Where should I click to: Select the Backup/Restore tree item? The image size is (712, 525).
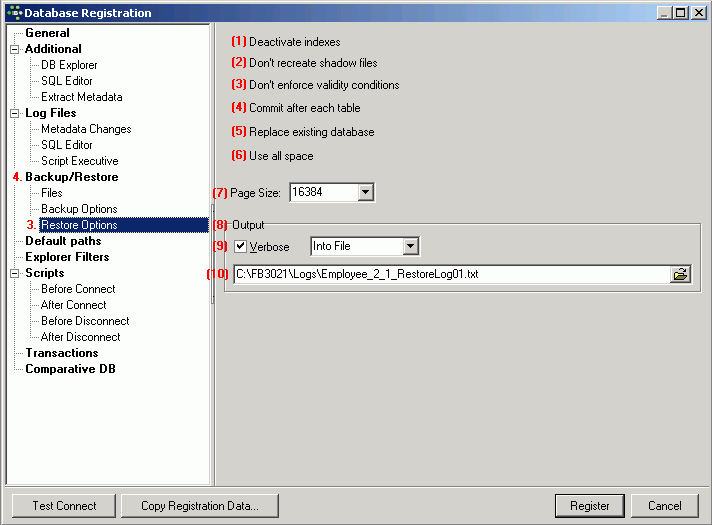click(x=72, y=177)
